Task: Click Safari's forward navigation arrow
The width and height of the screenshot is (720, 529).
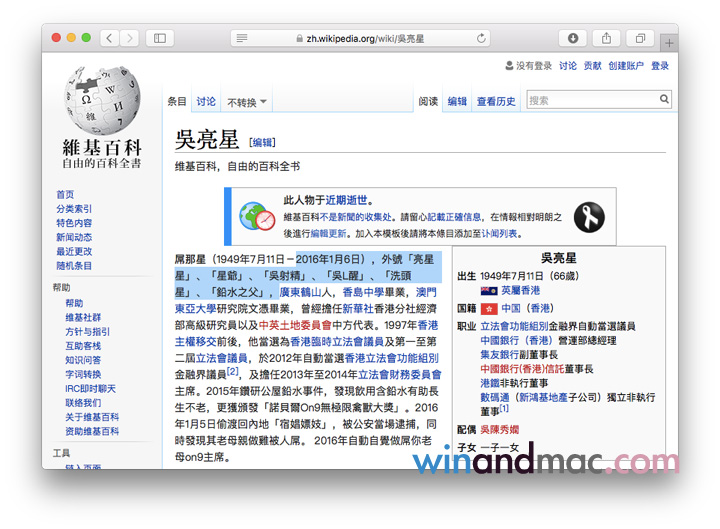Action: [x=131, y=38]
